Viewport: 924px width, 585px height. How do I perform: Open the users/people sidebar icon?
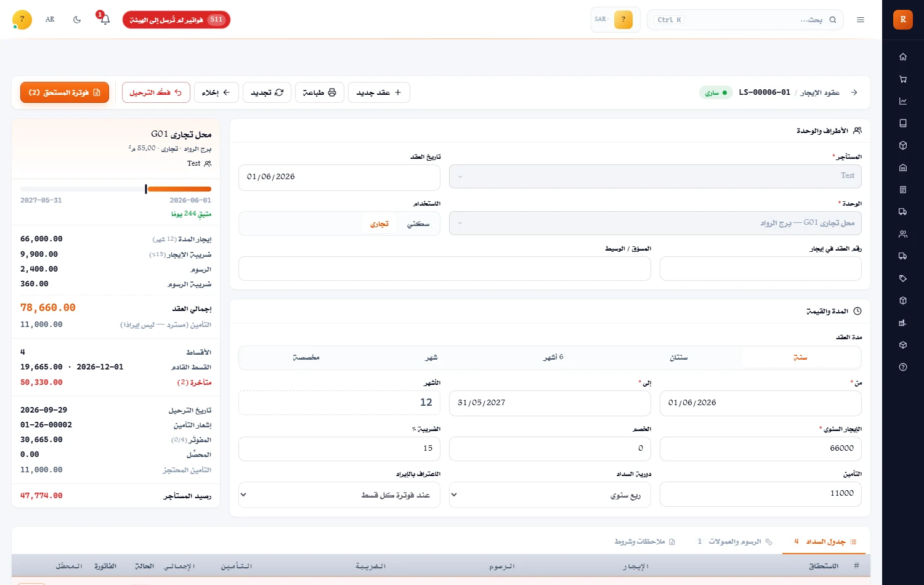pos(903,234)
